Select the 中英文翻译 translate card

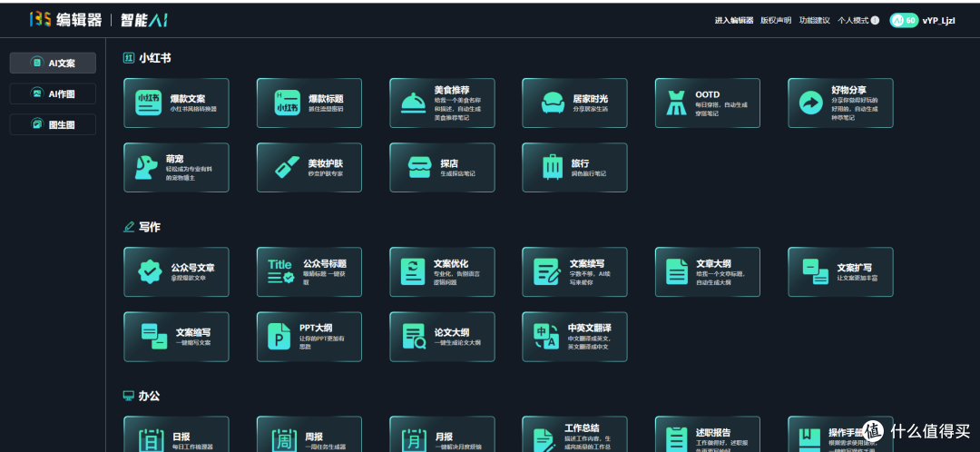click(x=575, y=337)
